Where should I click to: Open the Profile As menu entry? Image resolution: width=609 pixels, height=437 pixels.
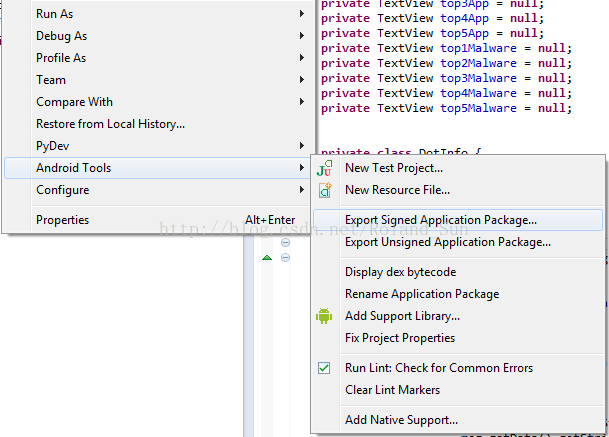coord(157,58)
